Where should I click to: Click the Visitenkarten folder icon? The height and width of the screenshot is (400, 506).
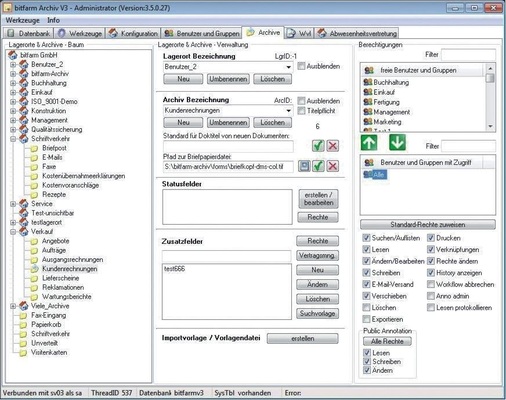(23, 353)
